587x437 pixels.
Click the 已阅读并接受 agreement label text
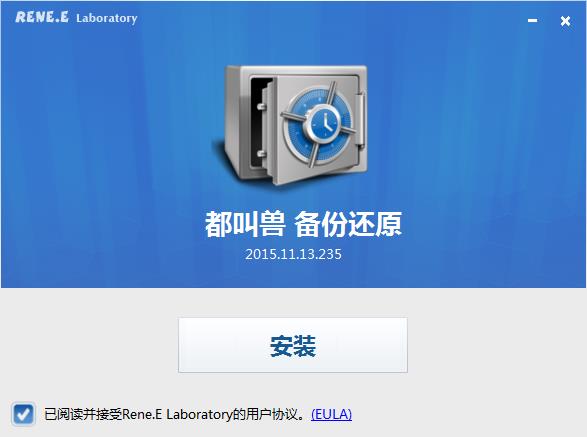tap(83, 414)
